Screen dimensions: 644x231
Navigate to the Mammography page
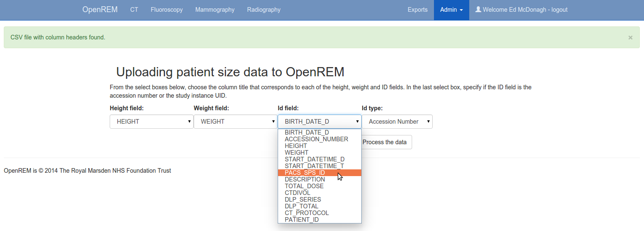pos(215,10)
